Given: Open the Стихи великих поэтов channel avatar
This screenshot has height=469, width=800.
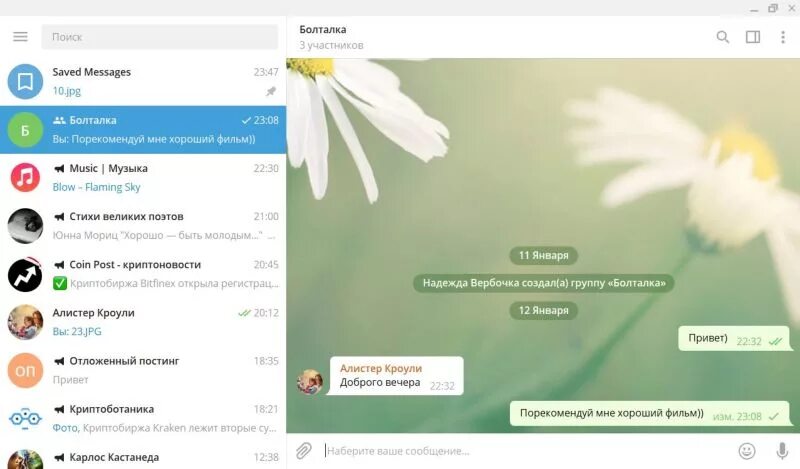Looking at the screenshot, I should click(x=25, y=226).
